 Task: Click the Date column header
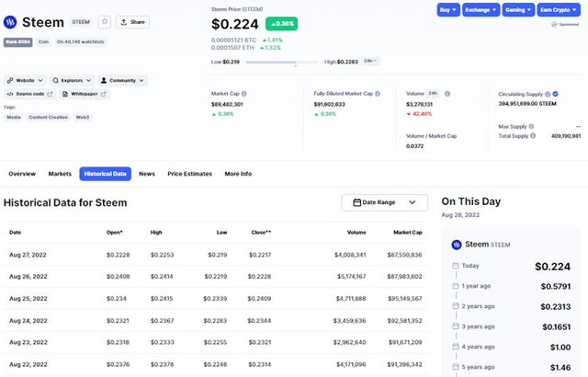point(15,233)
